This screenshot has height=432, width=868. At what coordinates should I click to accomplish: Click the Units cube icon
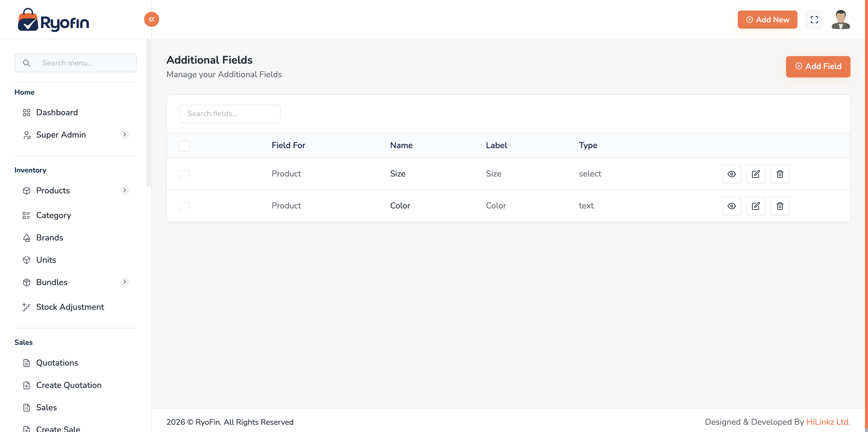[x=27, y=260]
